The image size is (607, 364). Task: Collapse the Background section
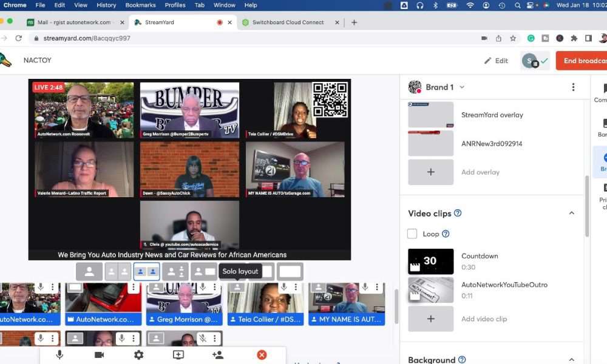[571, 359]
